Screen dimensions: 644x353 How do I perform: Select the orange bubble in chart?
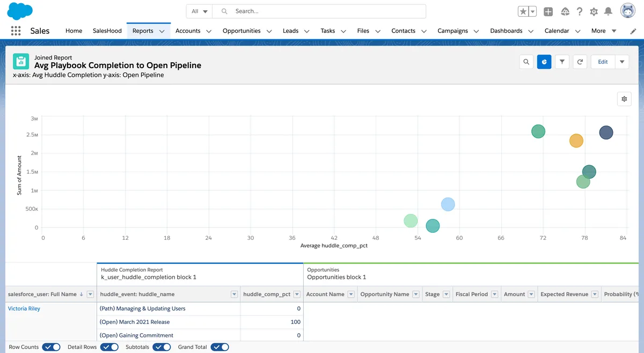(x=576, y=141)
